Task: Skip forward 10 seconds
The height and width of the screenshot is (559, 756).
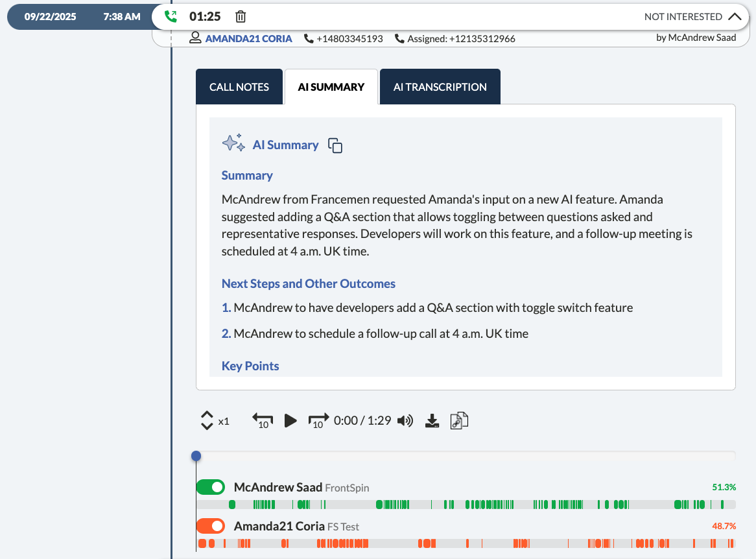Action: click(318, 421)
